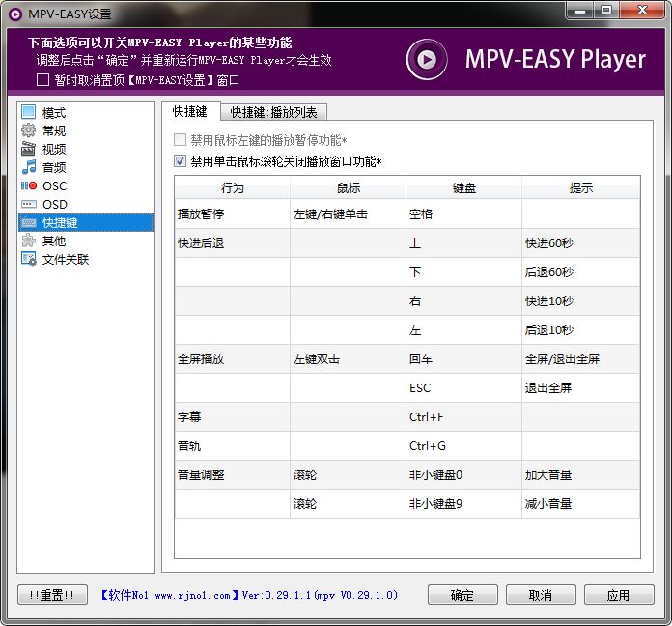Select the 音量调整 cell
672x626 pixels.
point(233,475)
